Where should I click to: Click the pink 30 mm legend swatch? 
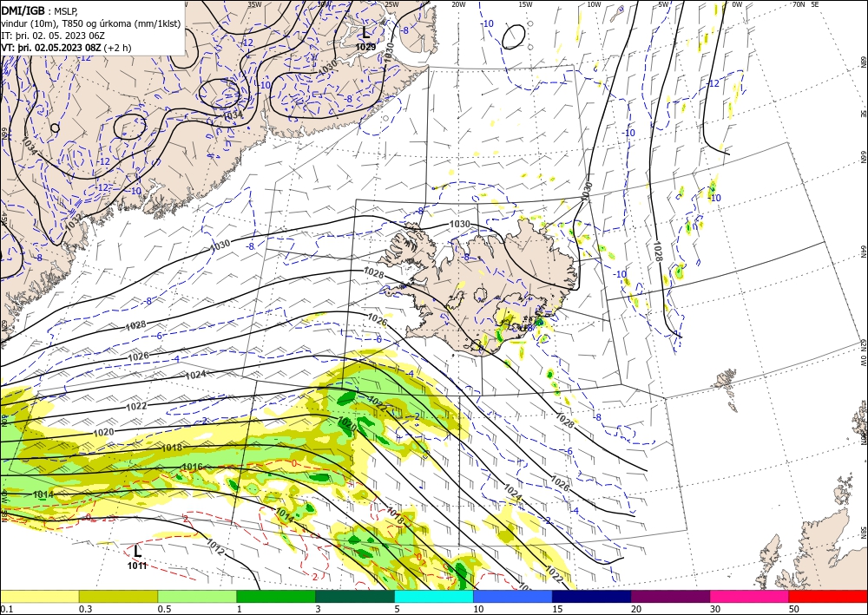(x=750, y=596)
